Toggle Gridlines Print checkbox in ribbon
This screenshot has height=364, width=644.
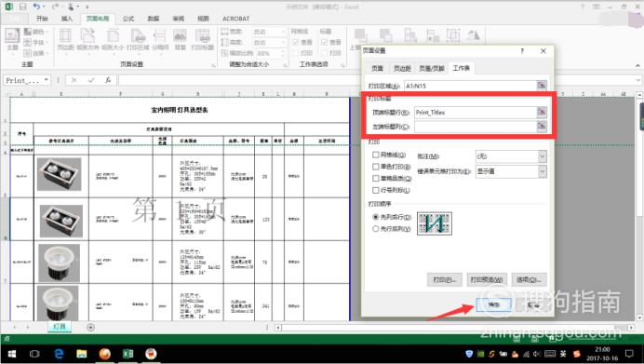coord(296,53)
